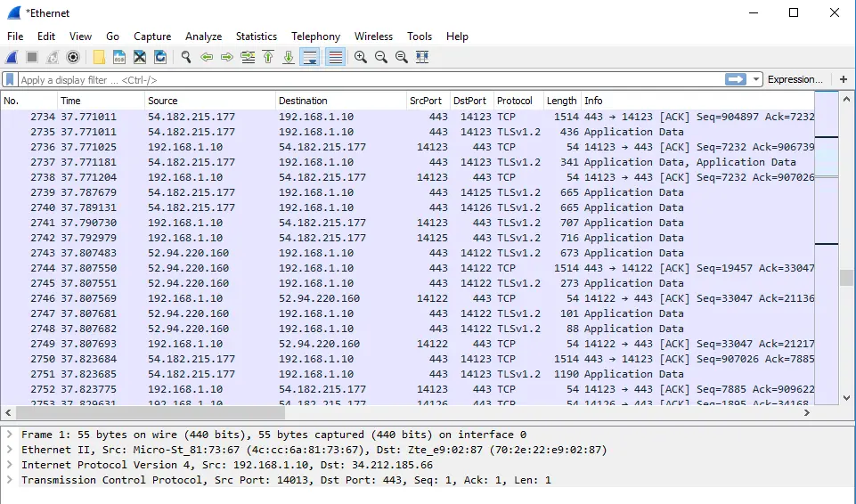This screenshot has width=856, height=504.
Task: Open the Wireless menu
Action: pyautogui.click(x=373, y=36)
